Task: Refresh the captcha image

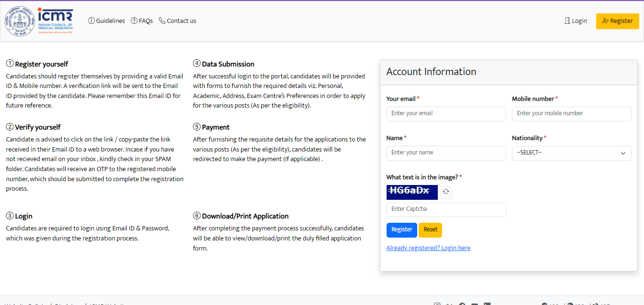Action: 446,192
